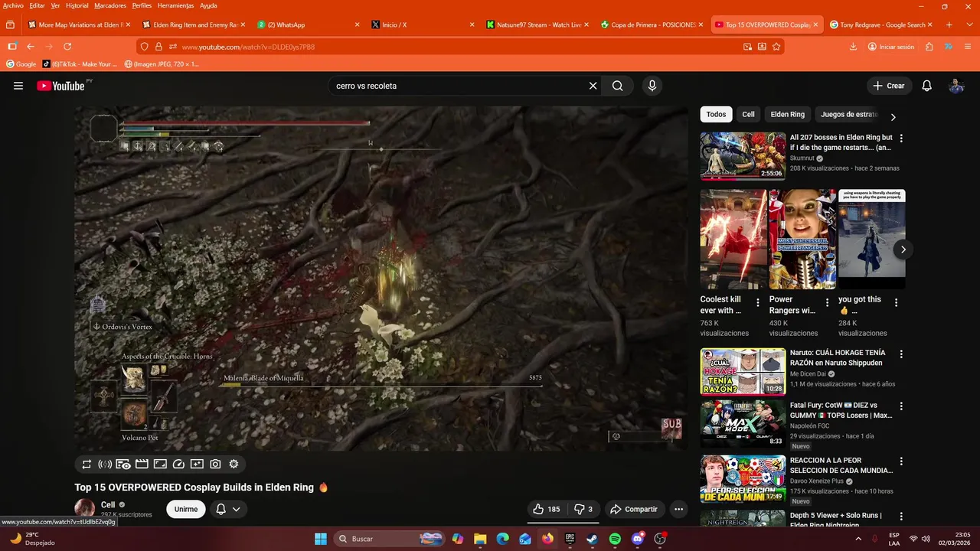
Task: Open Firefox downloads arrow icon
Action: (853, 47)
